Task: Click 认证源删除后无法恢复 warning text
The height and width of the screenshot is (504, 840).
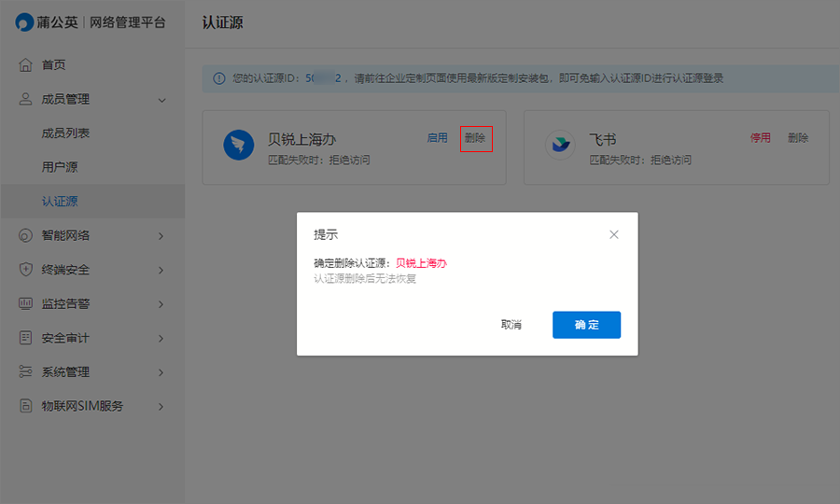Action: coord(365,278)
